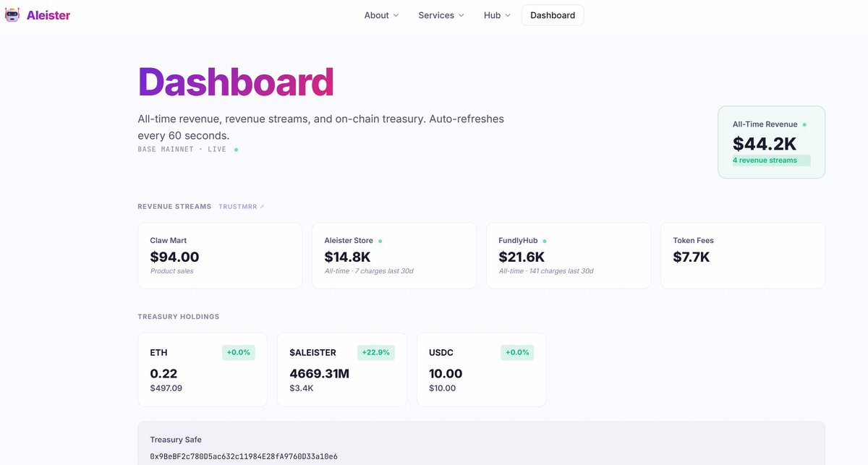Click the +0.0% badge on ETH

pos(239,353)
